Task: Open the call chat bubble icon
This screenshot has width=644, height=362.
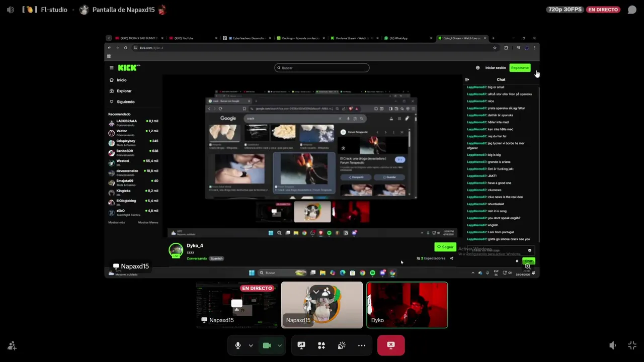Action: [x=632, y=10]
